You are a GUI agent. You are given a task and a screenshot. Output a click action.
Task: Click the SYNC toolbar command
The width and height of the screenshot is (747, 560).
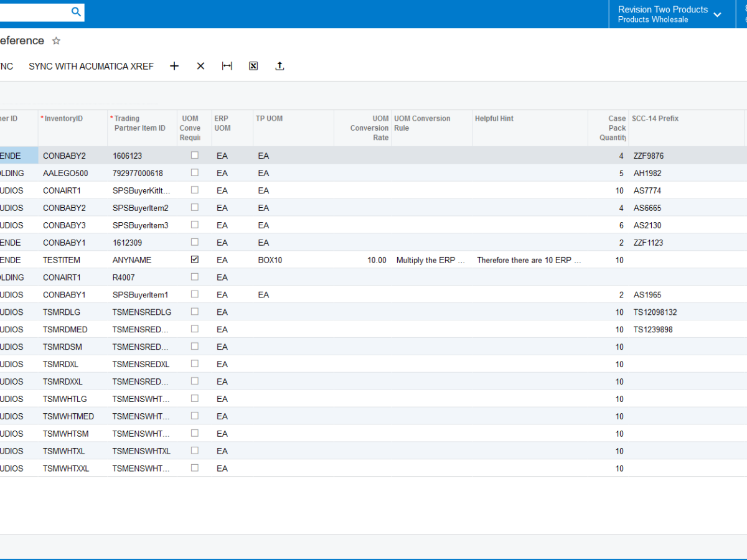[x=6, y=66]
